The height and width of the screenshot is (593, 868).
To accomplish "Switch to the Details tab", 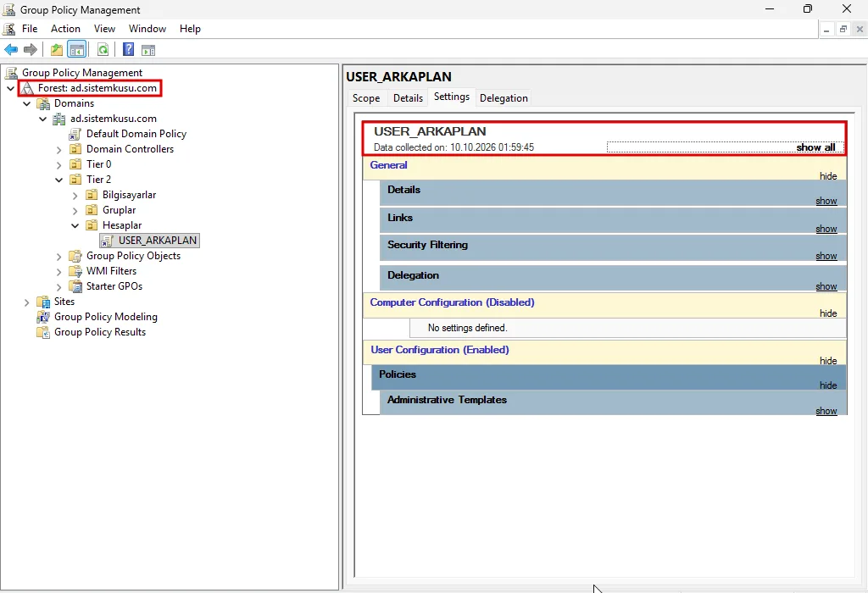I will pos(408,98).
